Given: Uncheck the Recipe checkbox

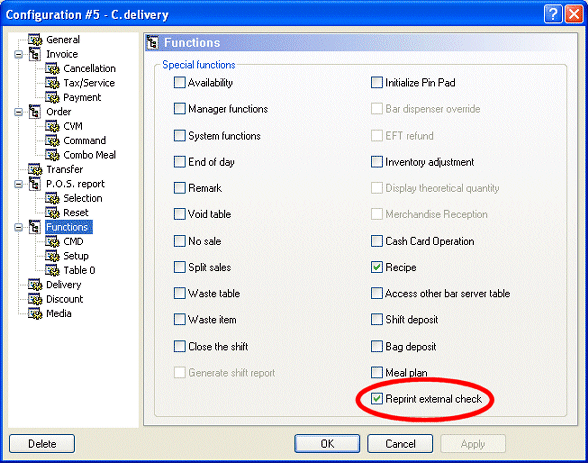Looking at the screenshot, I should (x=376, y=267).
